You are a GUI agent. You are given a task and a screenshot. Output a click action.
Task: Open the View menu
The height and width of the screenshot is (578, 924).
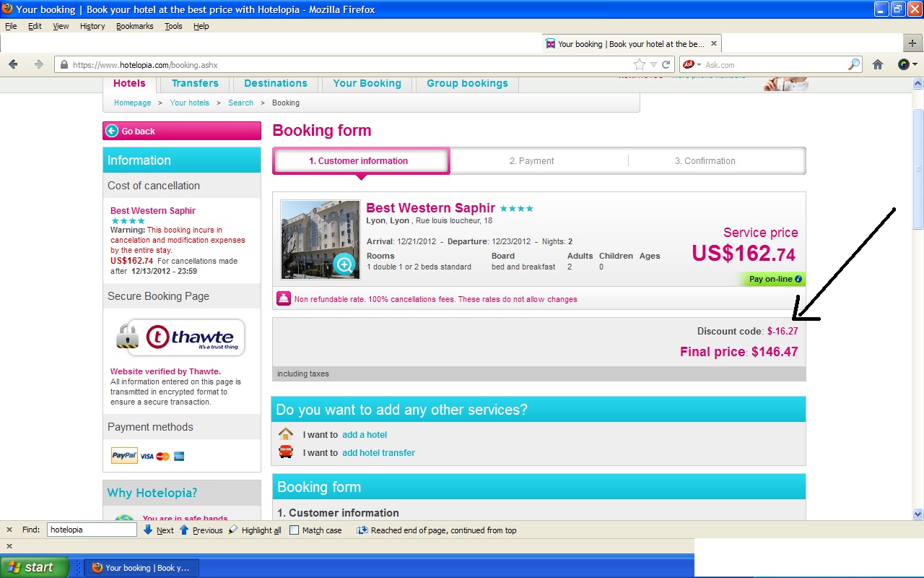61,26
